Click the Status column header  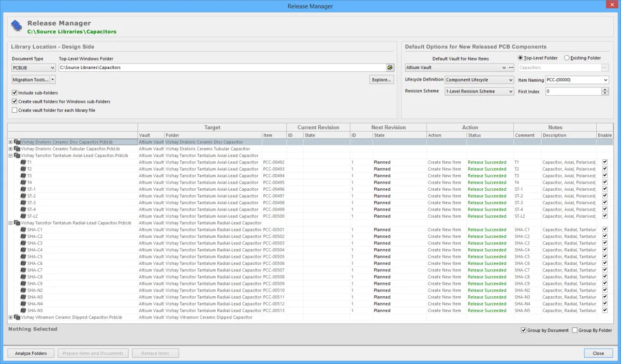[x=490, y=135]
